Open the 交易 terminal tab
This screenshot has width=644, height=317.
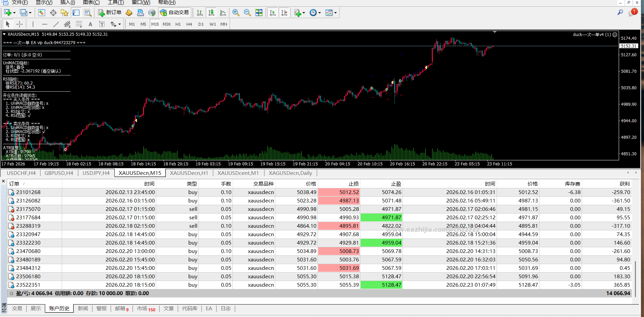tap(17, 309)
